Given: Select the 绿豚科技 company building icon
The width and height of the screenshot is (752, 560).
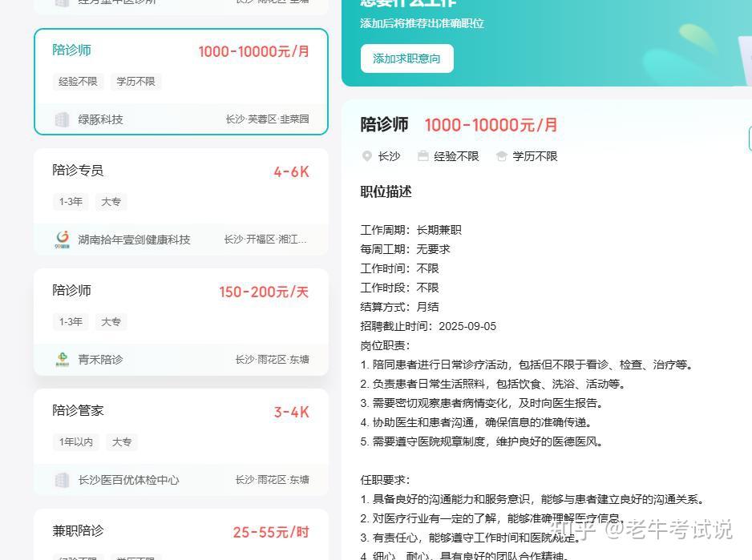Looking at the screenshot, I should (62, 119).
